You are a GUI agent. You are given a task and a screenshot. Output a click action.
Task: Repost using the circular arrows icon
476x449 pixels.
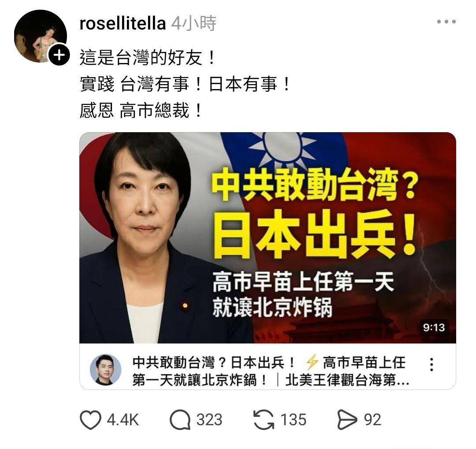click(x=263, y=419)
